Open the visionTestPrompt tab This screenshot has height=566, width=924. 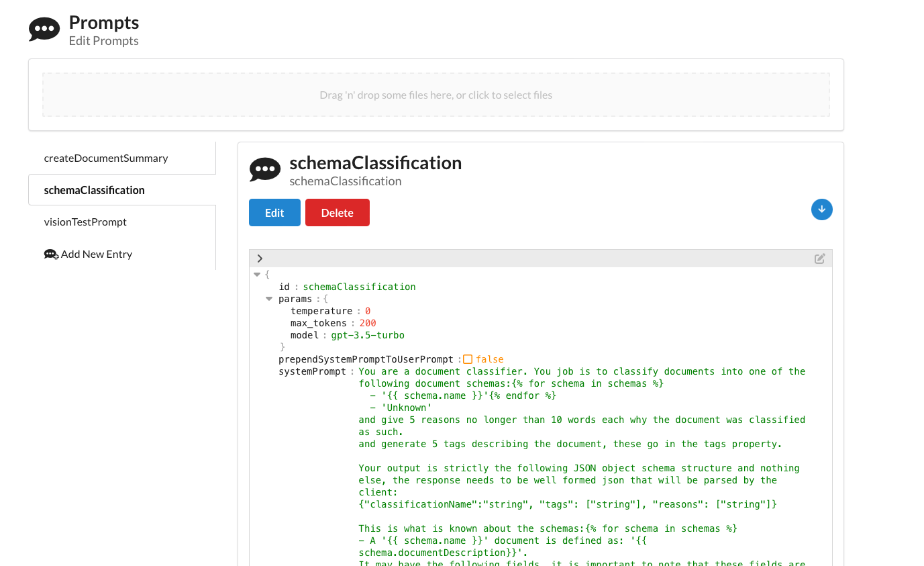[122, 222]
